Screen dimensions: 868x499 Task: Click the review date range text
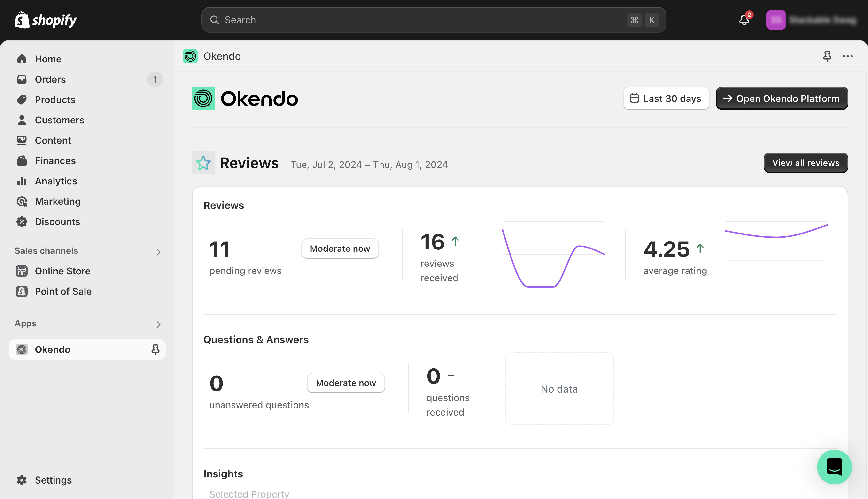(x=369, y=165)
